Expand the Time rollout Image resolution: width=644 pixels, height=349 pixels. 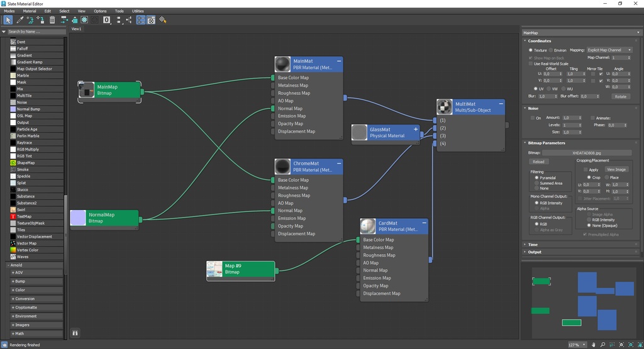tap(533, 245)
